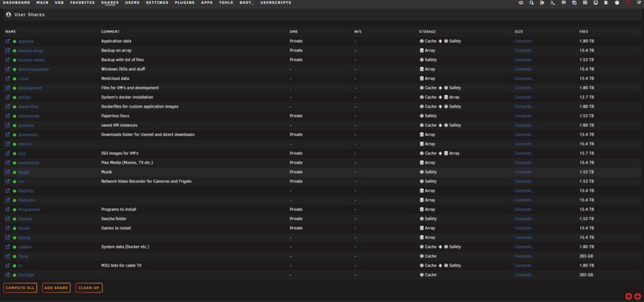This screenshot has width=644, height=302.
Task: Open the Programme share link
Action: tap(29, 209)
